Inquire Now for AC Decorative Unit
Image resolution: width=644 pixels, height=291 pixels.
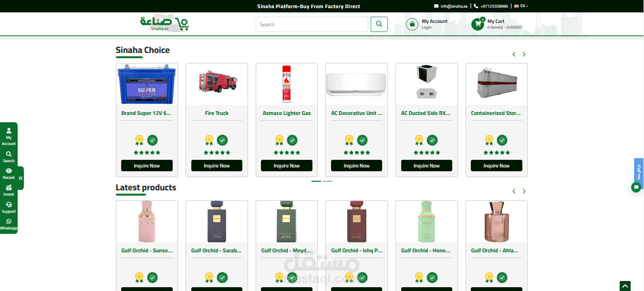pyautogui.click(x=357, y=166)
